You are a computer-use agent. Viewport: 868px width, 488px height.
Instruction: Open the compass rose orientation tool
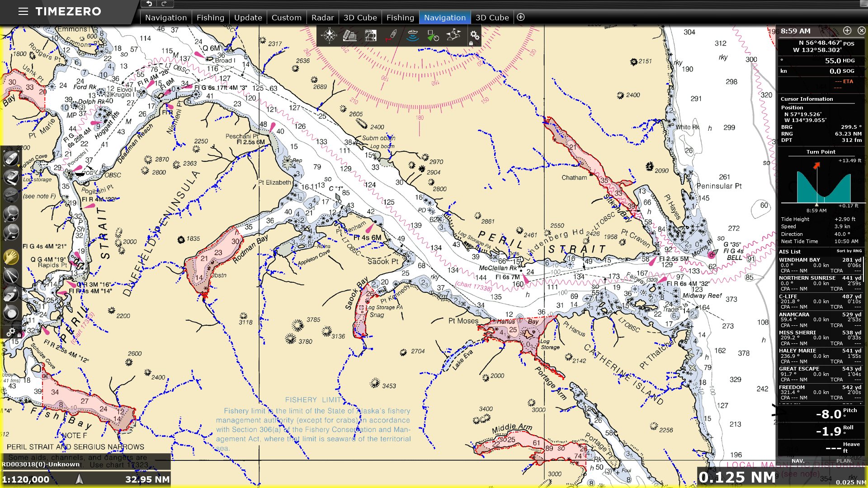click(x=329, y=35)
